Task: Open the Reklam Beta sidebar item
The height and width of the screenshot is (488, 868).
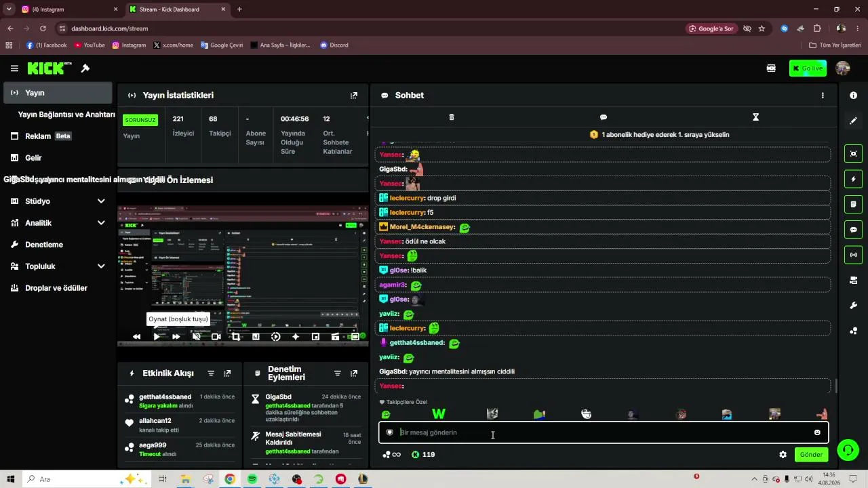Action: 58,136
